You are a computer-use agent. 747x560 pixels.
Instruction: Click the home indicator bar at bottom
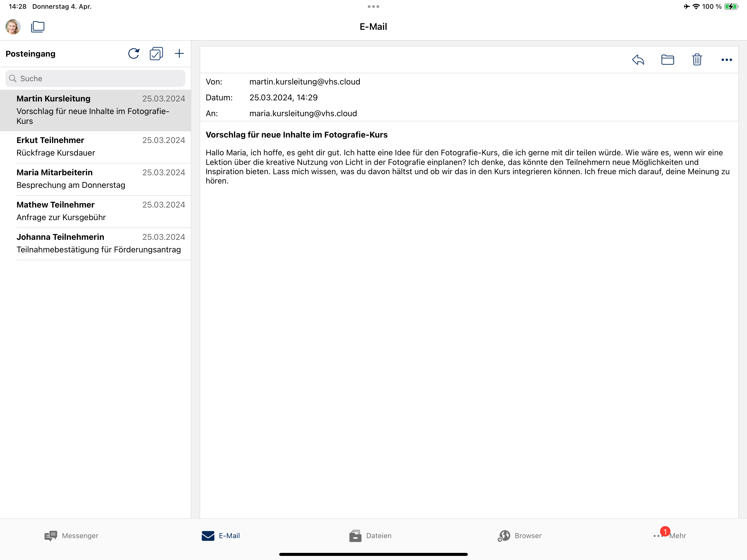(373, 554)
